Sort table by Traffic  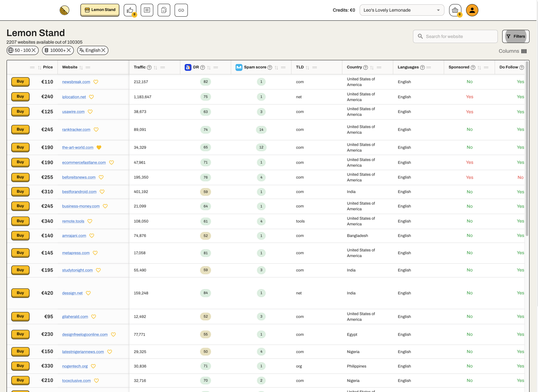coord(155,67)
